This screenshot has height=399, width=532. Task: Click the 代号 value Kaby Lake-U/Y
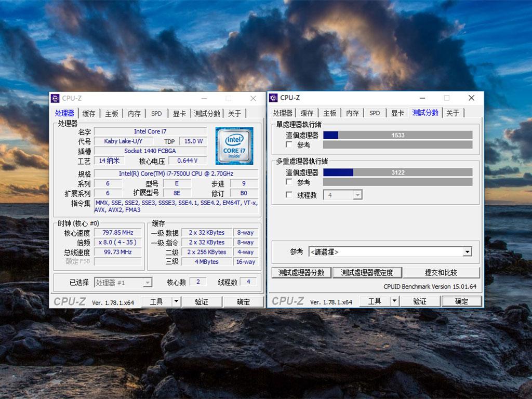tap(123, 141)
